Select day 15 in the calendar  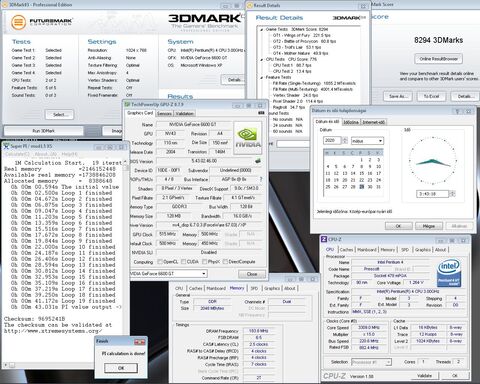pos(361,173)
